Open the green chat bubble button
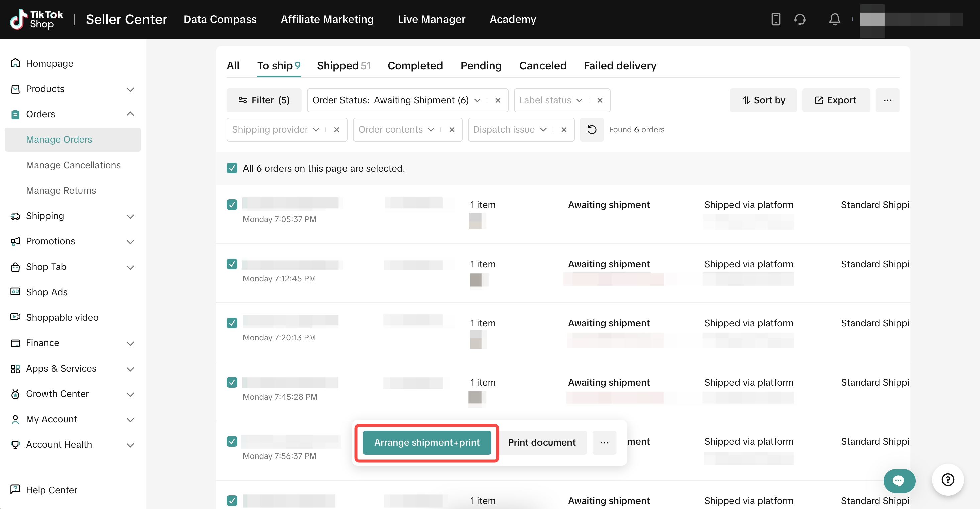980x509 pixels. coord(899,481)
